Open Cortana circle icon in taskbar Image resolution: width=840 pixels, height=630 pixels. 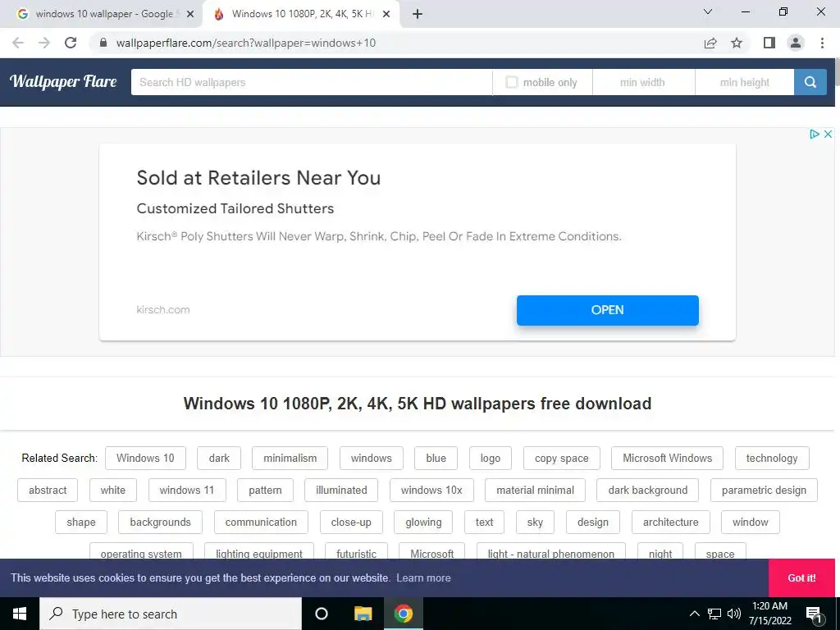[322, 614]
